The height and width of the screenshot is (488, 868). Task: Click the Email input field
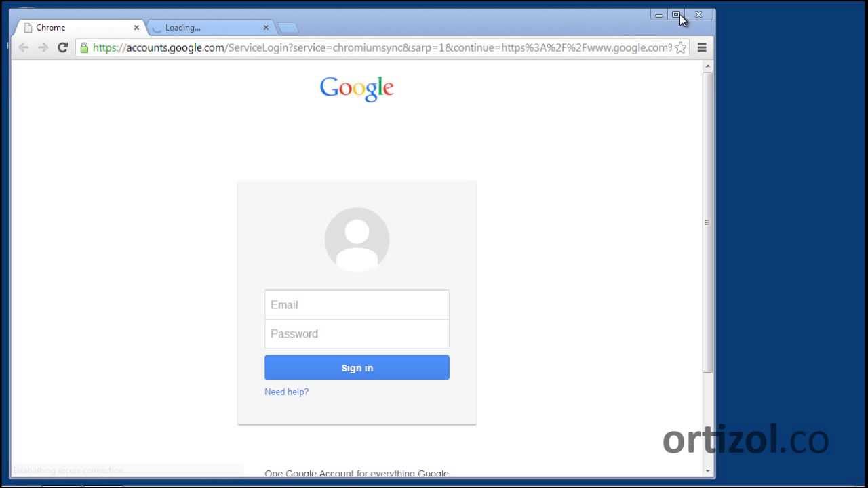357,305
